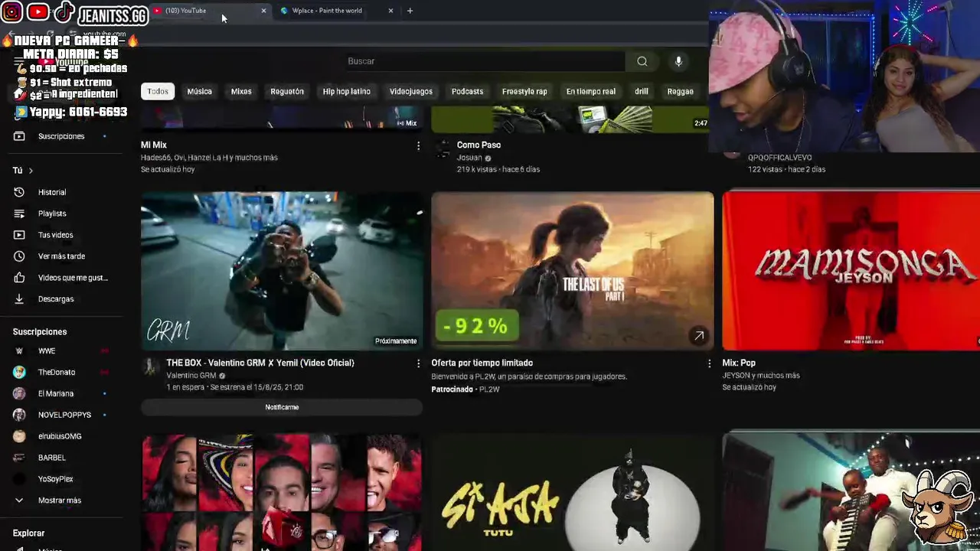Open The Last of Us ad thumbnail
This screenshot has height=551, width=980.
(573, 271)
